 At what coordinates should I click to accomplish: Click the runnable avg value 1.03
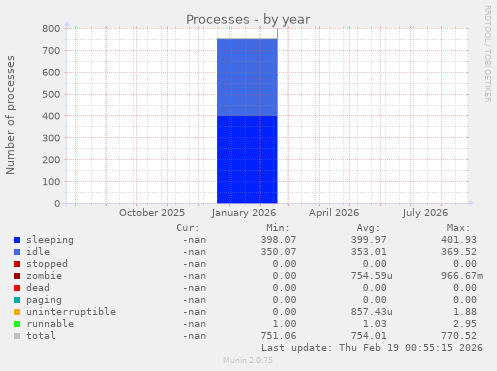[x=375, y=324]
